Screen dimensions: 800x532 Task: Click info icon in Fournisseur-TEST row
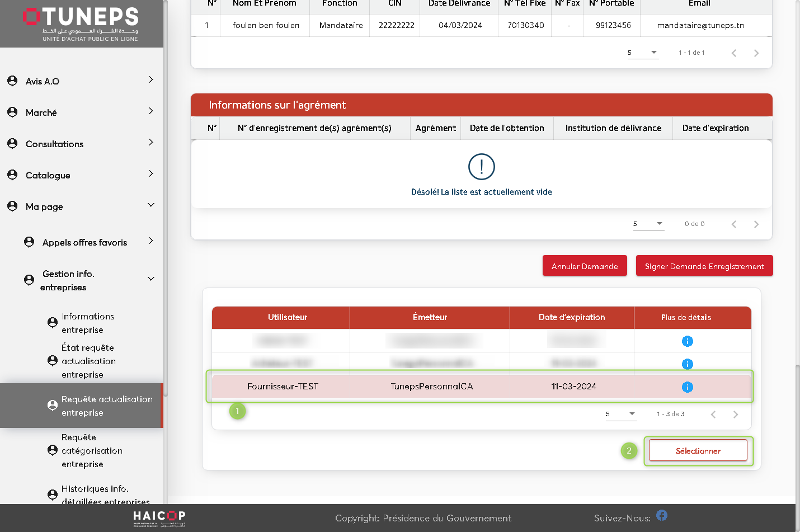pyautogui.click(x=687, y=387)
